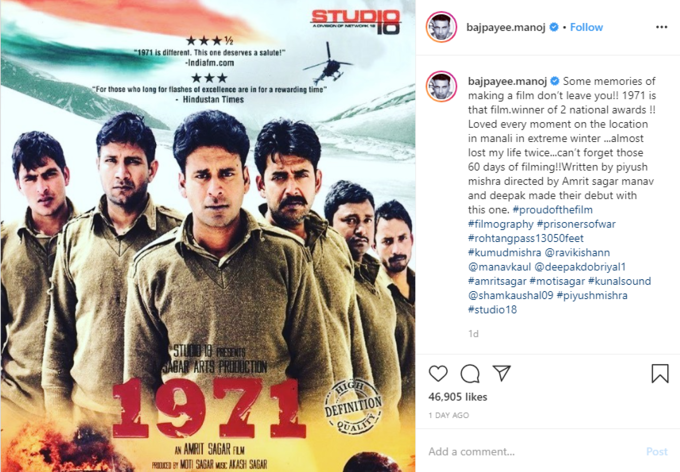680x472 pixels.
Task: Open comments via the speech bubble icon
Action: [470, 374]
